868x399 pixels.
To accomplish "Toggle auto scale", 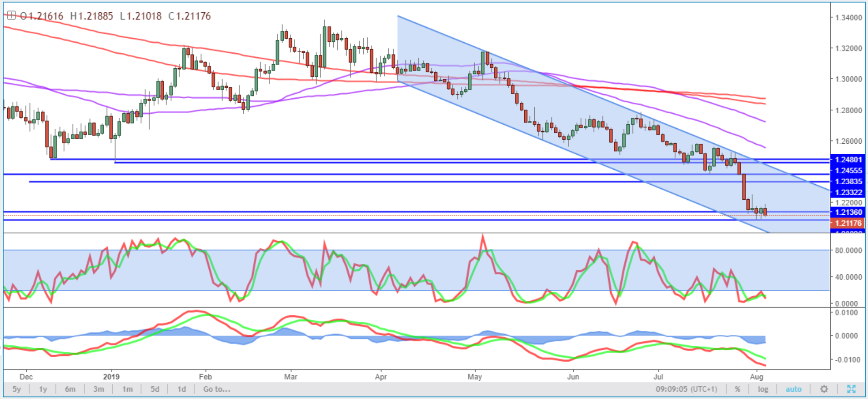I will [793, 389].
